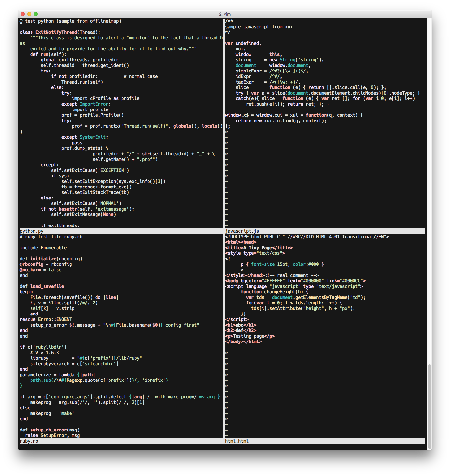Click '<!DOCTYPE html PUBLIC' line

307,237
